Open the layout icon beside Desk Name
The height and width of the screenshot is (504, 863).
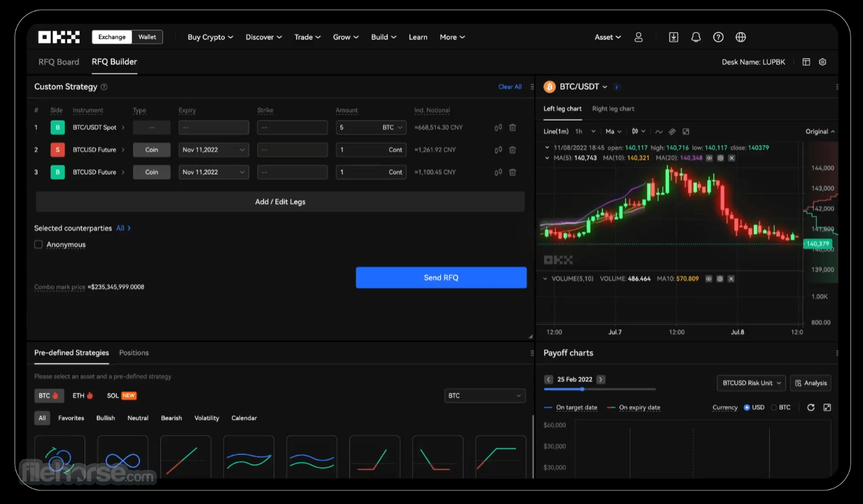[806, 62]
